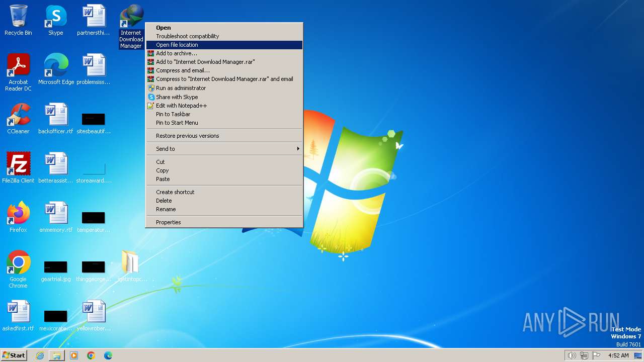The height and width of the screenshot is (362, 644).
Task: Select Acrobat Reader DC shortcut
Action: coord(18,73)
